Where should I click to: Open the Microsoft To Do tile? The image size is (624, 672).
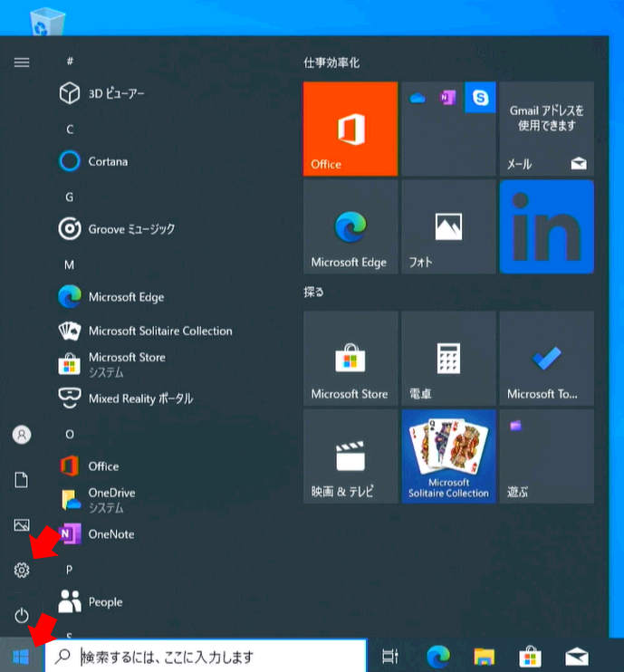[x=546, y=359]
